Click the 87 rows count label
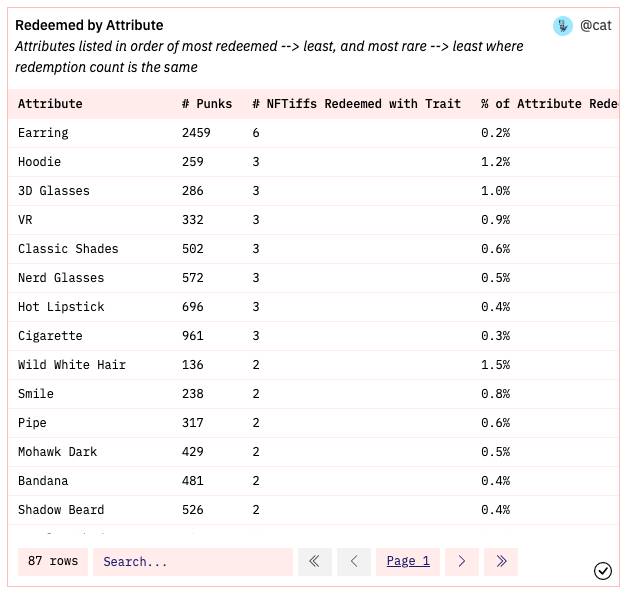This screenshot has height=595, width=629. [x=53, y=561]
